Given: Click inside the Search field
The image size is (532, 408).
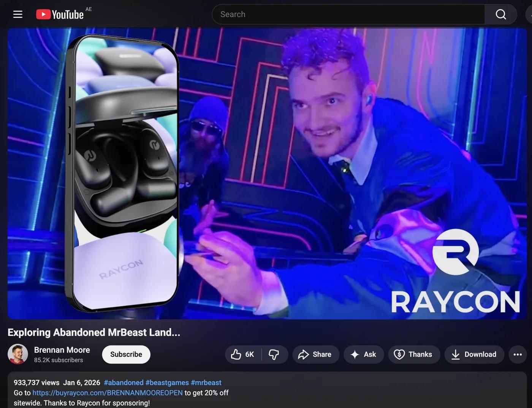Looking at the screenshot, I should pos(342,14).
